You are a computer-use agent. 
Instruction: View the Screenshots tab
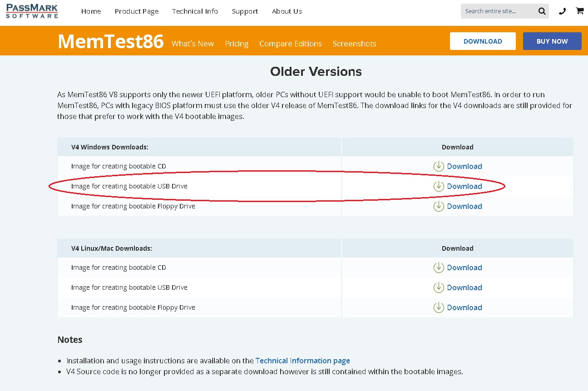click(354, 44)
